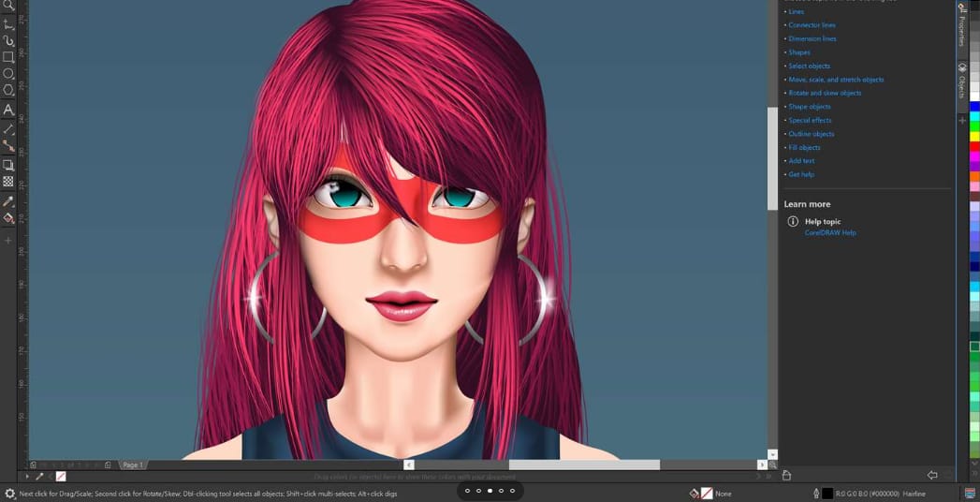Click the no-fill swatch in document palette
Image resolution: width=980 pixels, height=502 pixels.
tap(61, 477)
